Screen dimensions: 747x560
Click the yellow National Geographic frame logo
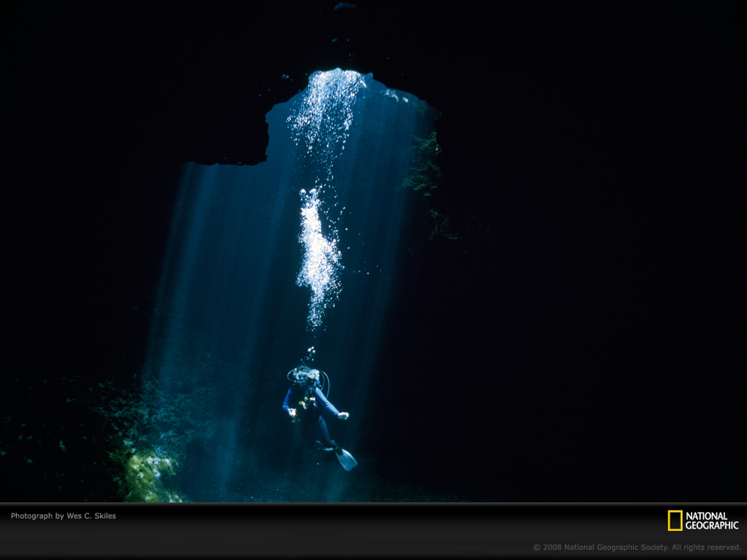675,520
